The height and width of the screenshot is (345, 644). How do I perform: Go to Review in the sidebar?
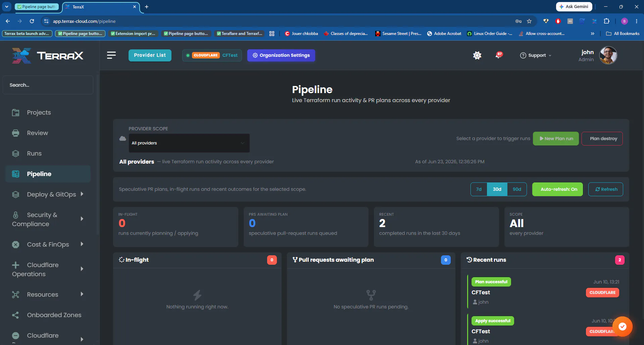pos(38,133)
